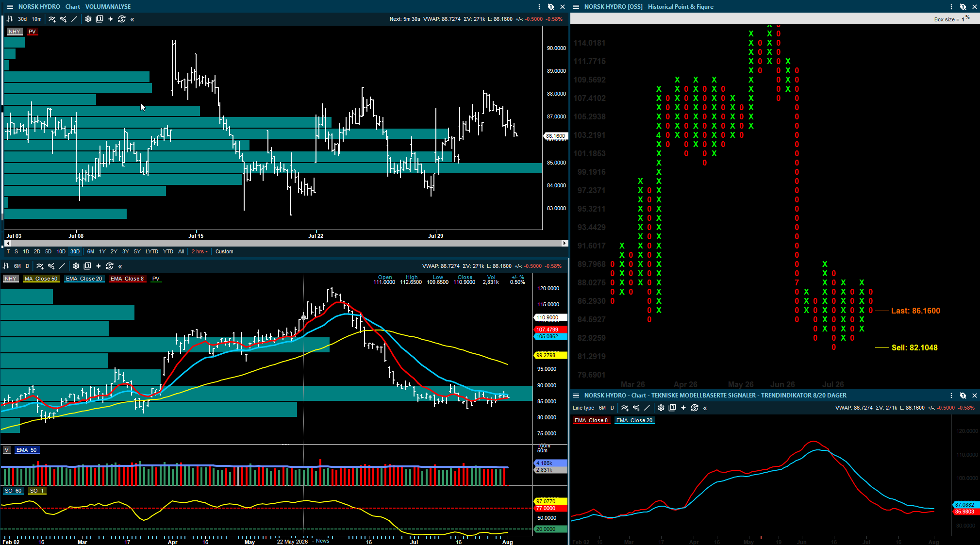Click the add-indicator icon in the top chart toolbar

52,19
